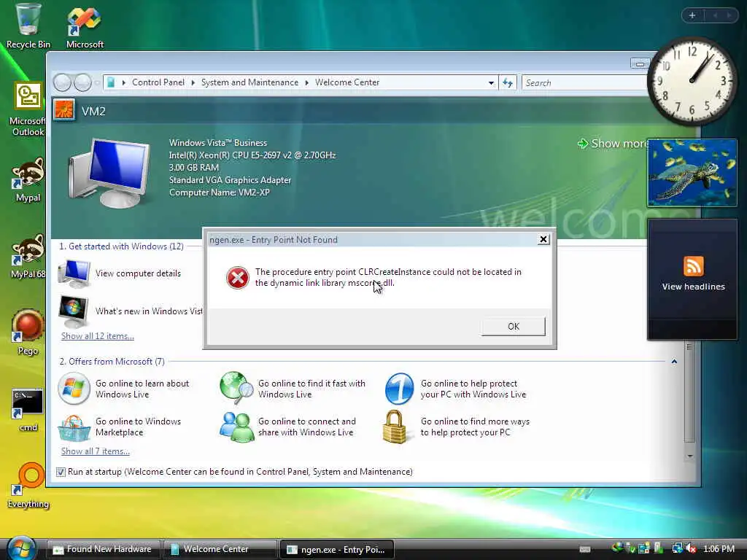This screenshot has height=560, width=747.
Task: Open the Microsoft shortcut on desktop
Action: click(85, 26)
